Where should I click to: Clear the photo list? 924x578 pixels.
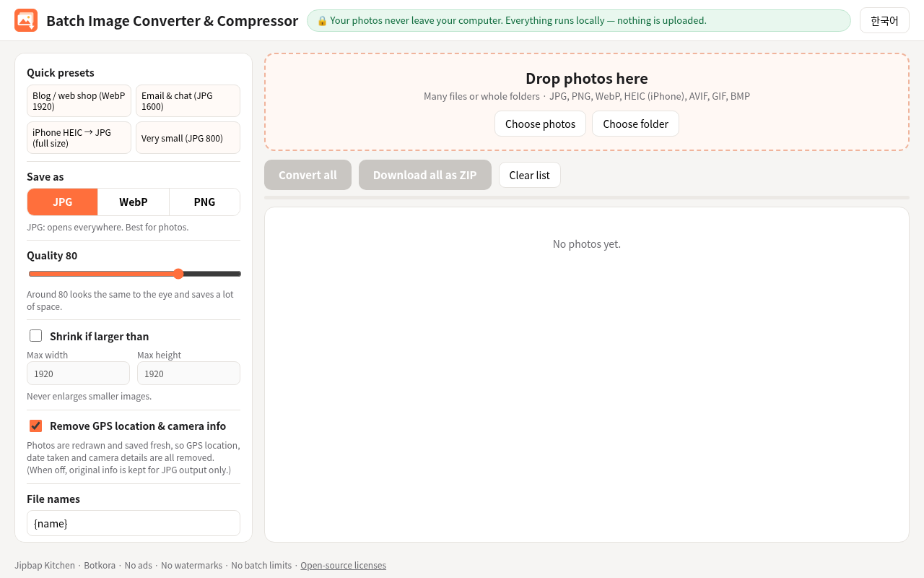pyautogui.click(x=529, y=175)
